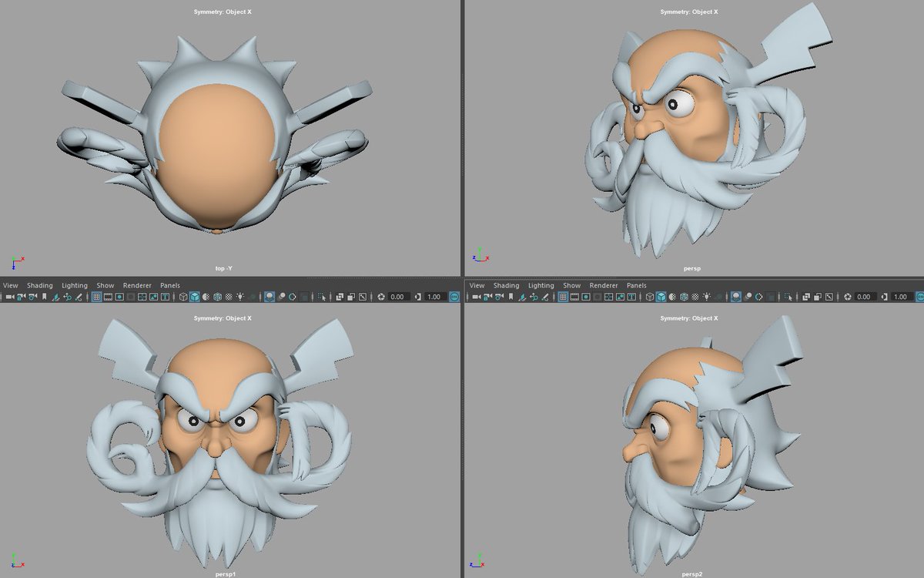Open Camera Attributes icon in persp1 panel
Image resolution: width=924 pixels, height=578 pixels.
point(33,297)
